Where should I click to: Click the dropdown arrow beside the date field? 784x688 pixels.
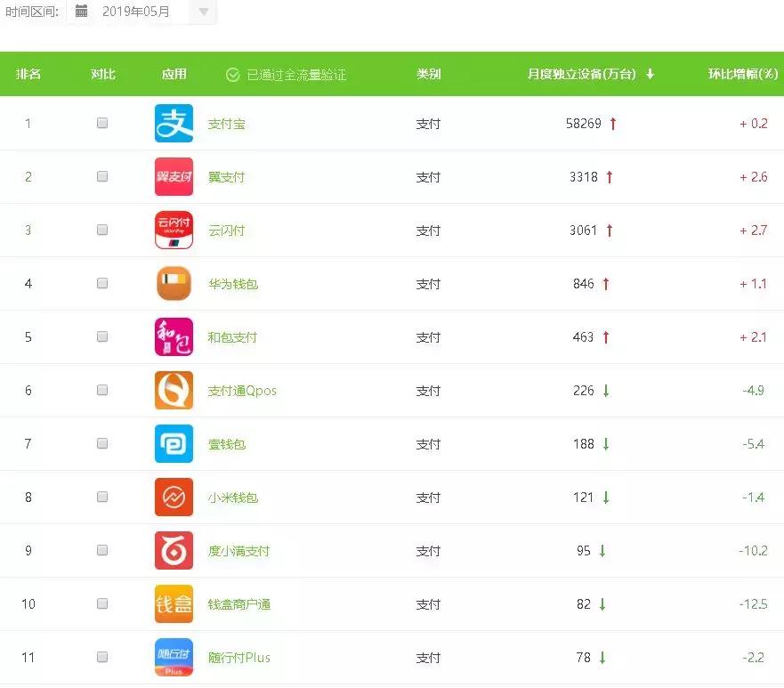[x=205, y=13]
